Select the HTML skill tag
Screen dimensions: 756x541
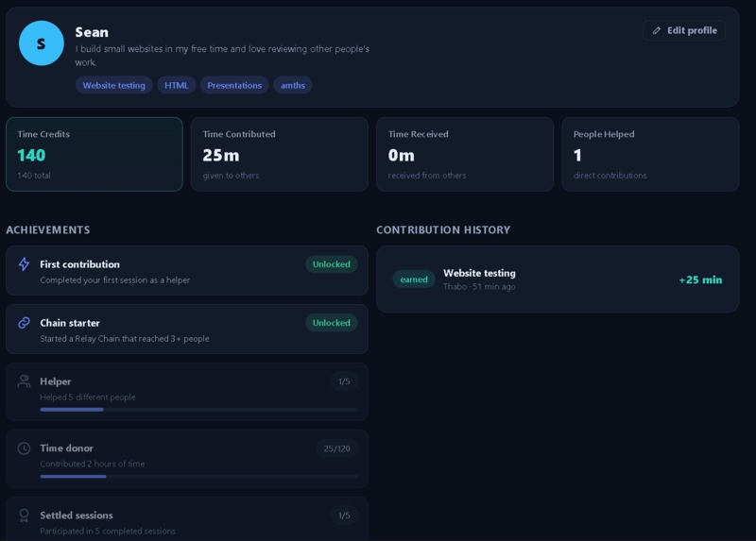pyautogui.click(x=177, y=85)
